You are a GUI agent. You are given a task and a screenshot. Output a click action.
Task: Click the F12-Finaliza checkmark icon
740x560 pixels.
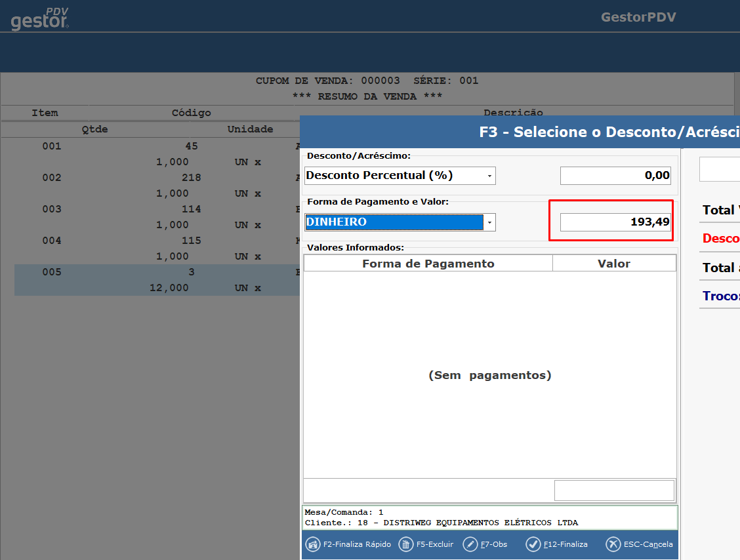tap(533, 544)
